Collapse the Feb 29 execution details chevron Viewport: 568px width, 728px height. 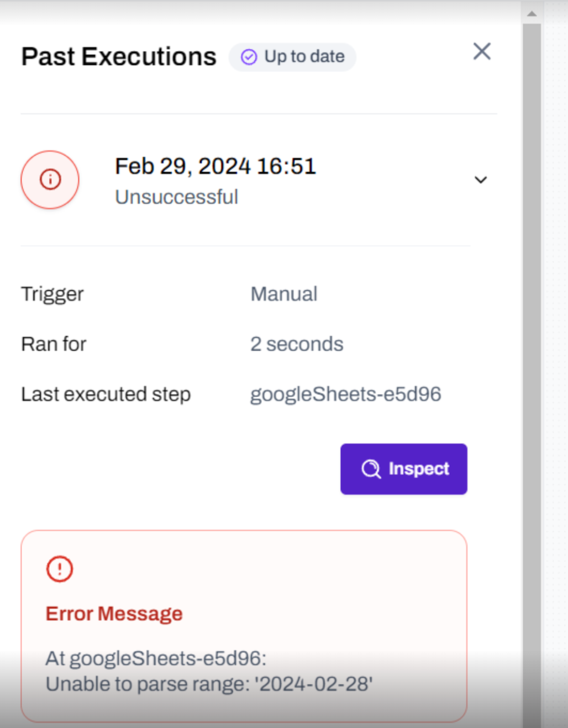[481, 180]
